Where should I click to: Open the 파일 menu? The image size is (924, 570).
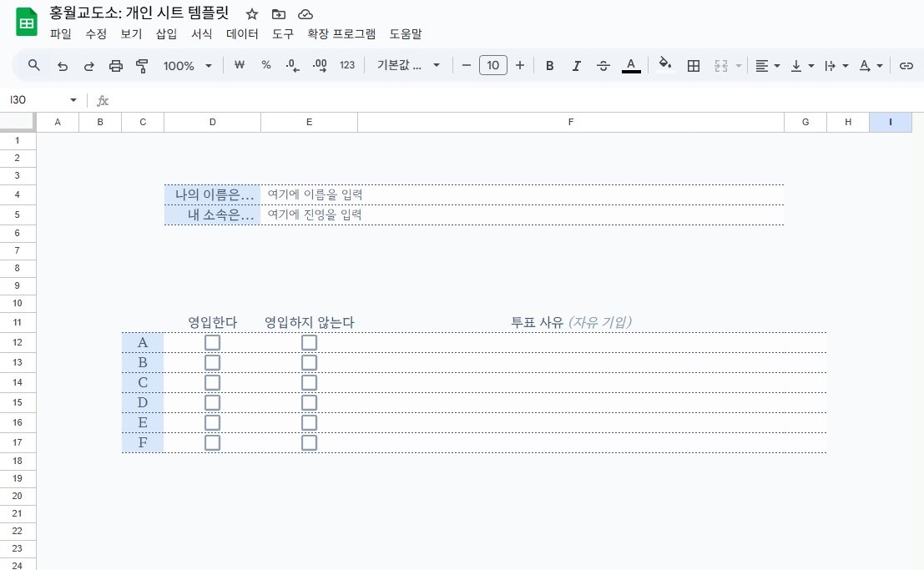tap(61, 34)
